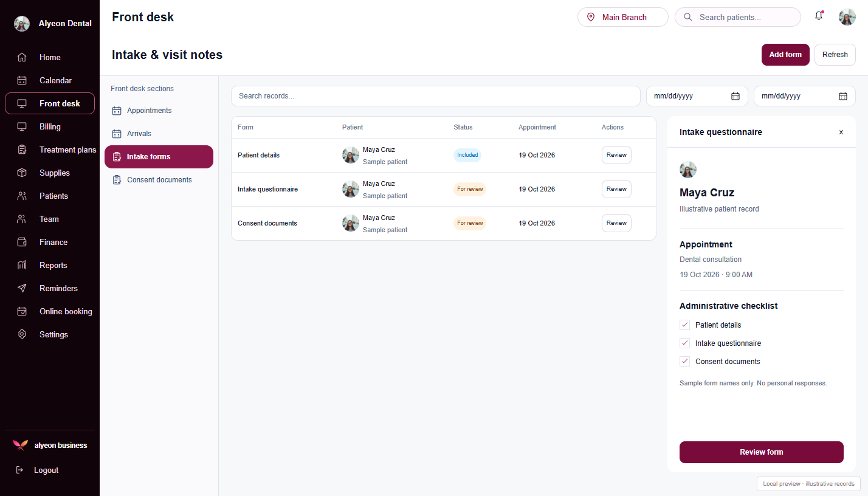
Task: Toggle the Patient details checklist checkbox
Action: pyautogui.click(x=684, y=325)
